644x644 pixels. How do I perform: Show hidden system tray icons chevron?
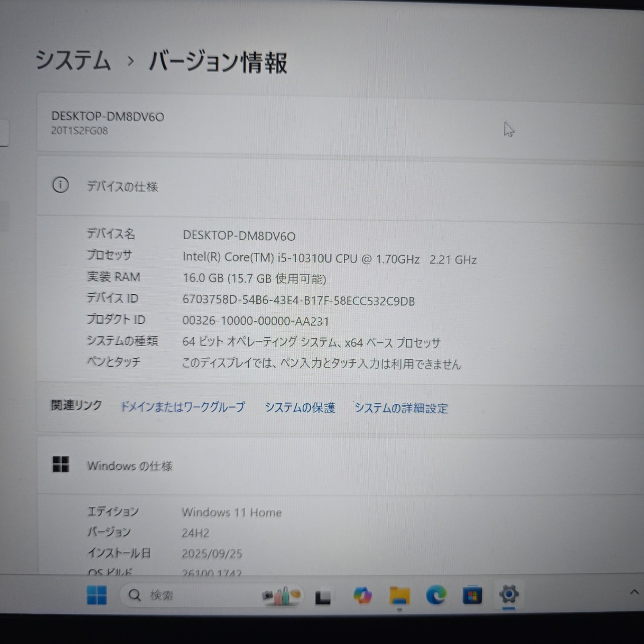pos(634,592)
